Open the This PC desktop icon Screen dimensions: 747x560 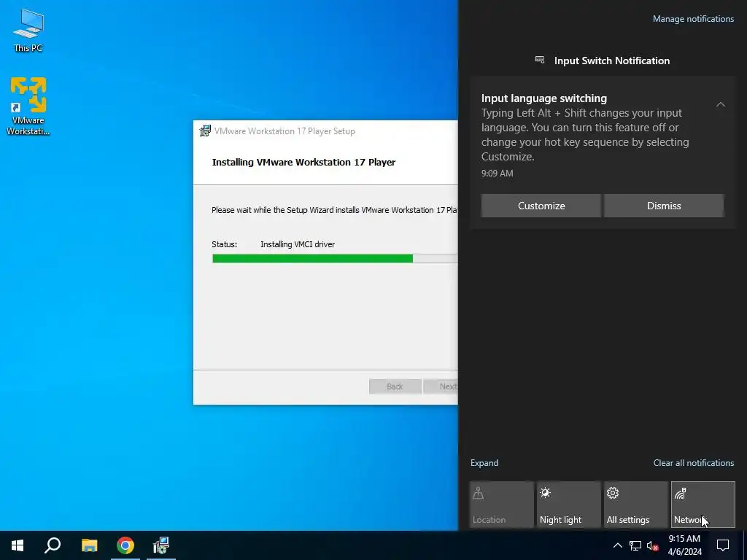pyautogui.click(x=28, y=29)
